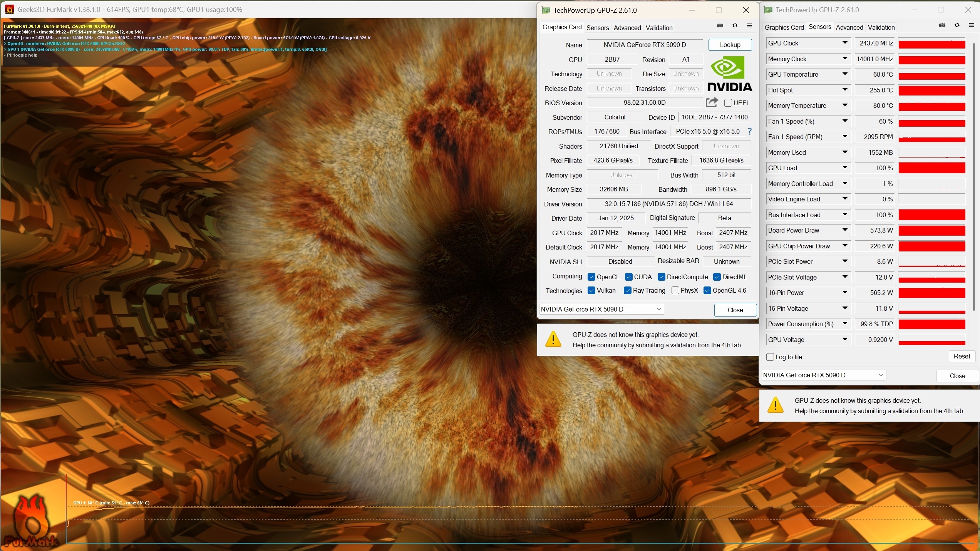
Task: Click the refresh icon in Graphics Card window
Action: [x=735, y=26]
